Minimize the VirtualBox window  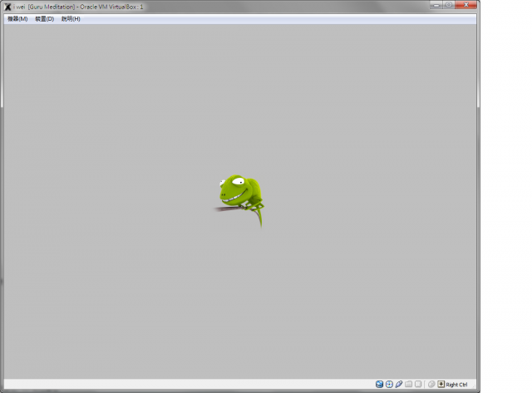click(436, 5)
